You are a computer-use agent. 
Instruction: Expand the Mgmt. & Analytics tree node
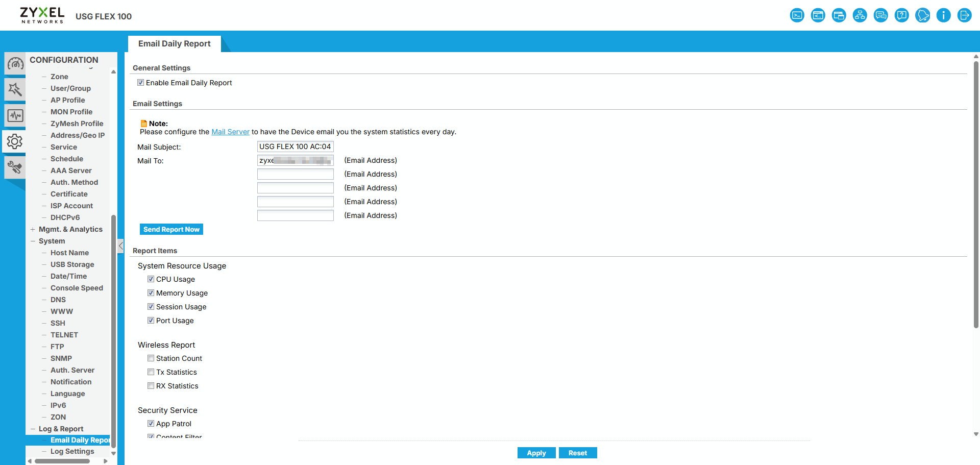tap(33, 229)
